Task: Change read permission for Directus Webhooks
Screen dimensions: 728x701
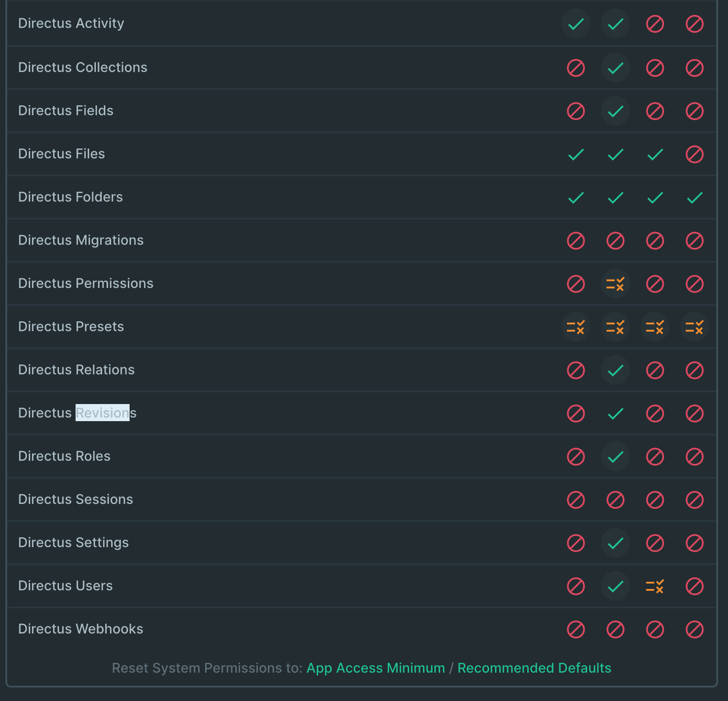Action: pos(616,629)
